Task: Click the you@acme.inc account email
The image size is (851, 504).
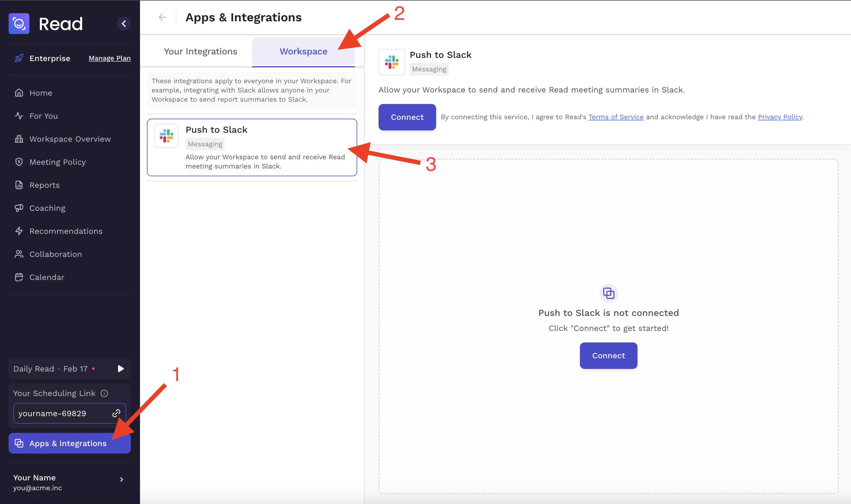Action: coord(37,488)
